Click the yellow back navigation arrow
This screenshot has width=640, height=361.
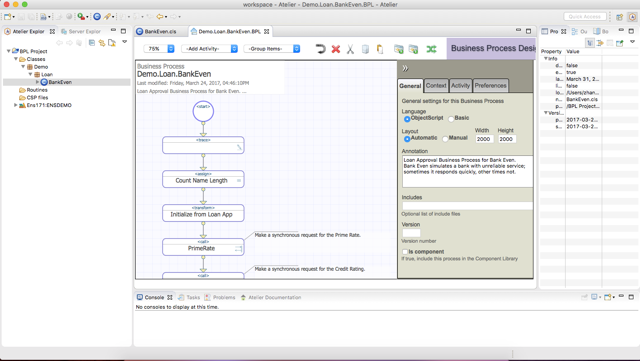(x=160, y=17)
